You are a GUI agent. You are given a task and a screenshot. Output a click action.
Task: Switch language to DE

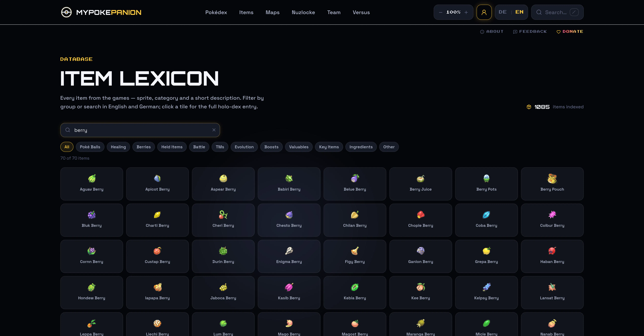tap(502, 12)
